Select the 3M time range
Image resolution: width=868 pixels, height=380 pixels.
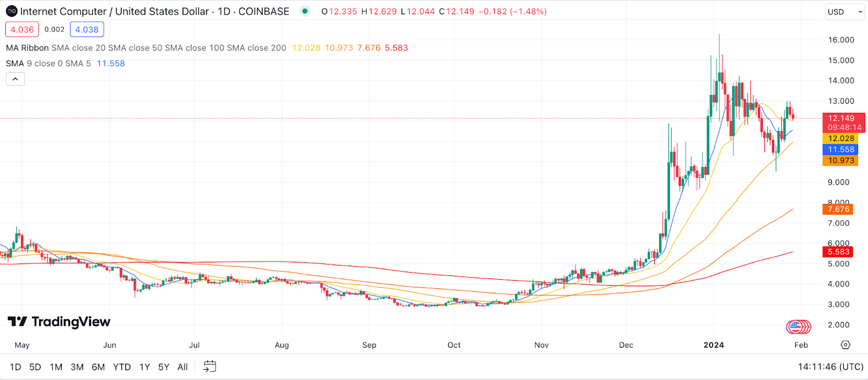point(77,367)
